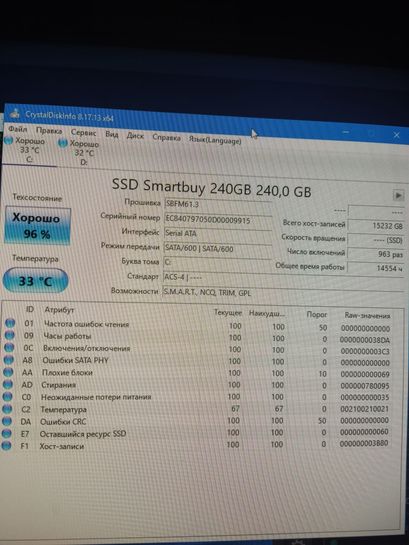This screenshot has width=409, height=545.
Task: Click the transfer mode field SATA/600 | SATA/600
Action: point(218,249)
